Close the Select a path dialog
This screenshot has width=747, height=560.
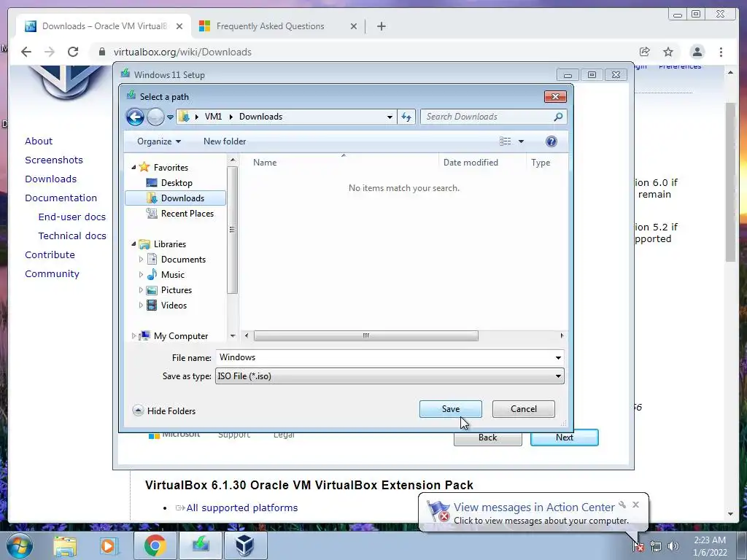[x=555, y=97]
